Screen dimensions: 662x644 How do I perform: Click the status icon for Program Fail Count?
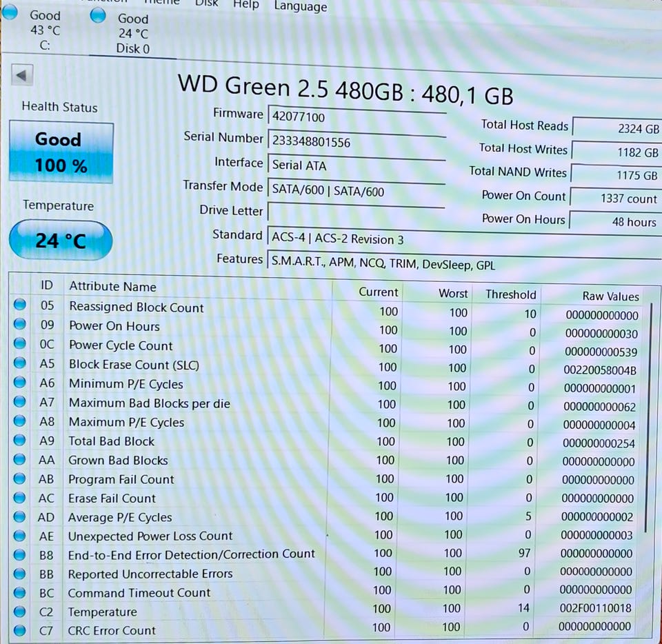click(20, 479)
